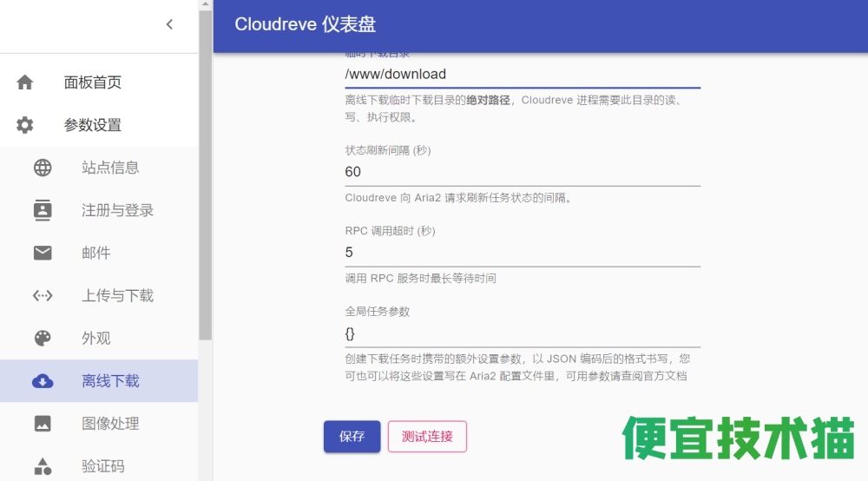The width and height of the screenshot is (868, 481).
Task: Click the gear icon beside 参数设置
Action: tap(25, 125)
